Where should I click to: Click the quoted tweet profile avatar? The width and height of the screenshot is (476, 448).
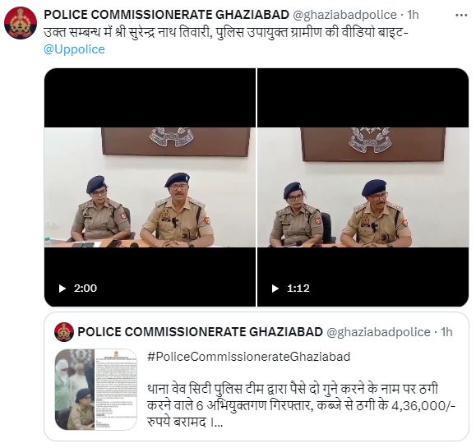64,332
